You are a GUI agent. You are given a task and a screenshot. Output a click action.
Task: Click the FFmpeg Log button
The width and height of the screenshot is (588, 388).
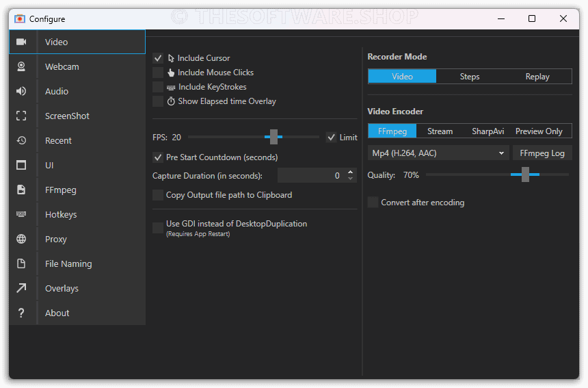coord(542,153)
